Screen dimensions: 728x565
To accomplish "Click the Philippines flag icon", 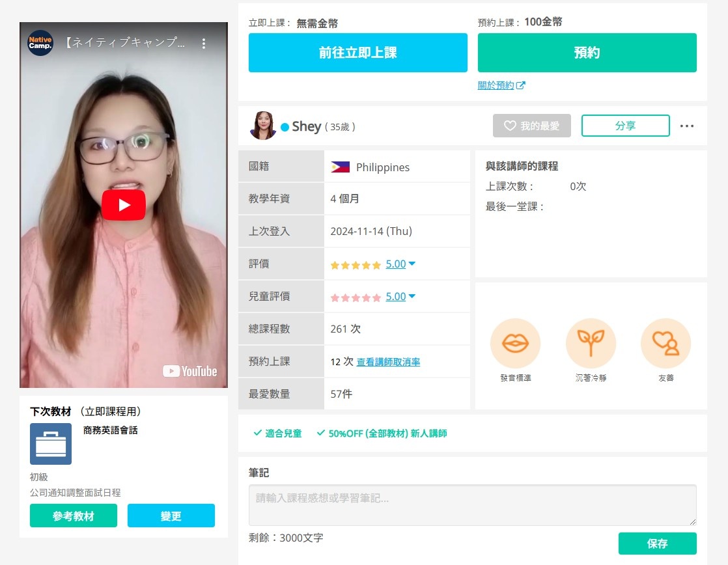I will [341, 167].
